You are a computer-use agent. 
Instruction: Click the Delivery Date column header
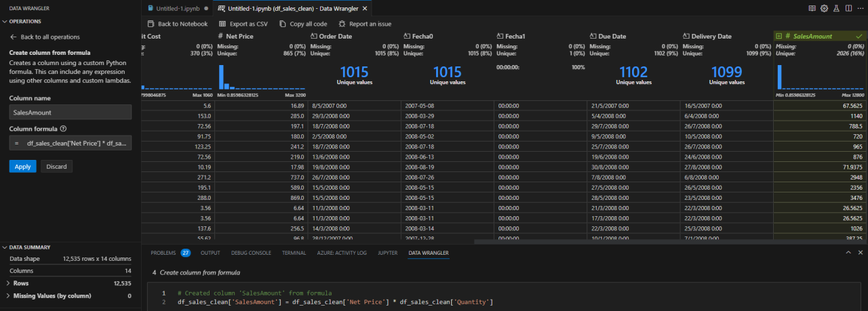(726, 36)
